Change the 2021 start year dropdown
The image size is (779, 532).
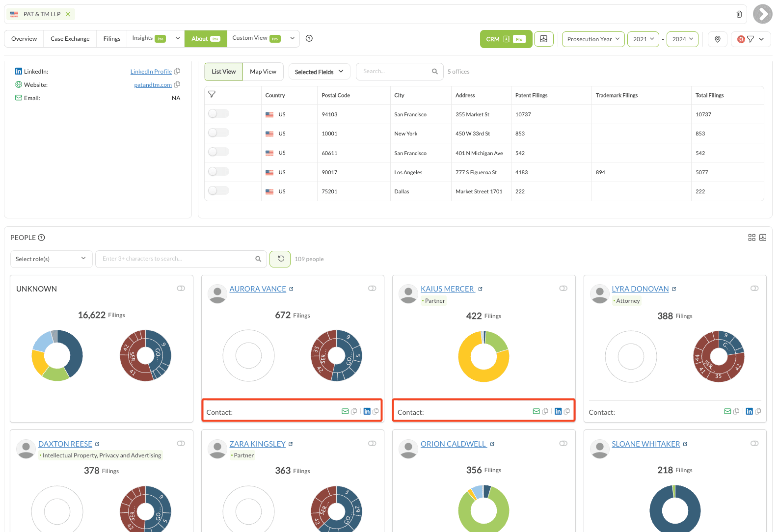[643, 39]
